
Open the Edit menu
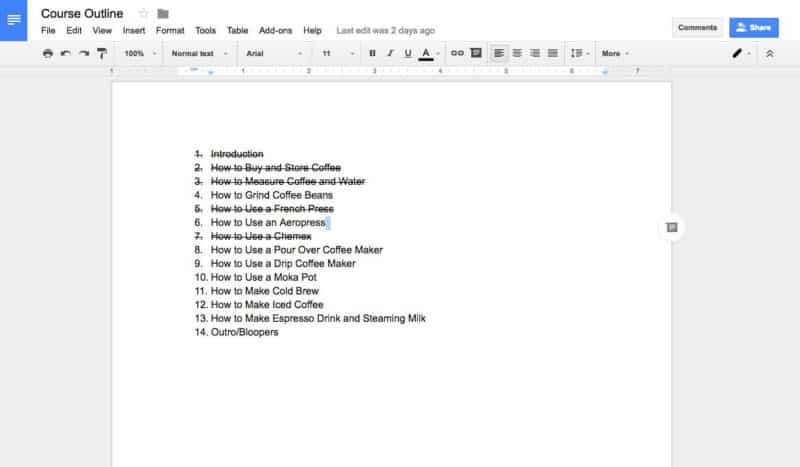(74, 31)
